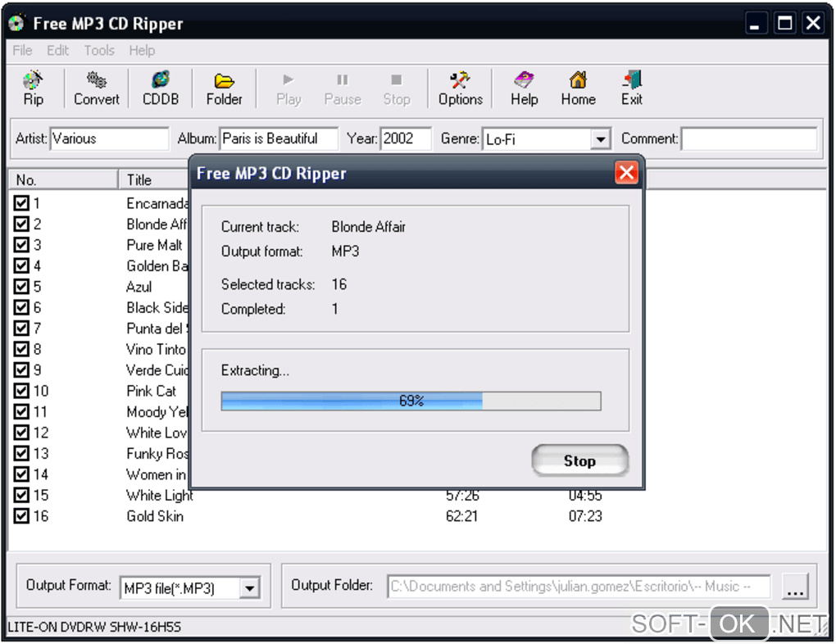836x644 pixels.
Task: Click the 62:21 start time cell
Action: tap(461, 516)
